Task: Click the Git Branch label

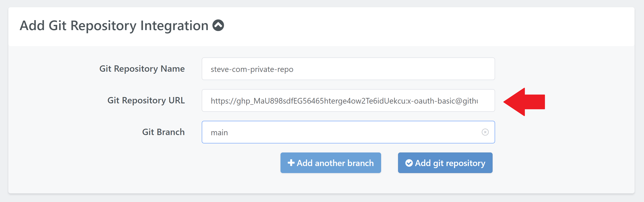Action: tap(163, 132)
